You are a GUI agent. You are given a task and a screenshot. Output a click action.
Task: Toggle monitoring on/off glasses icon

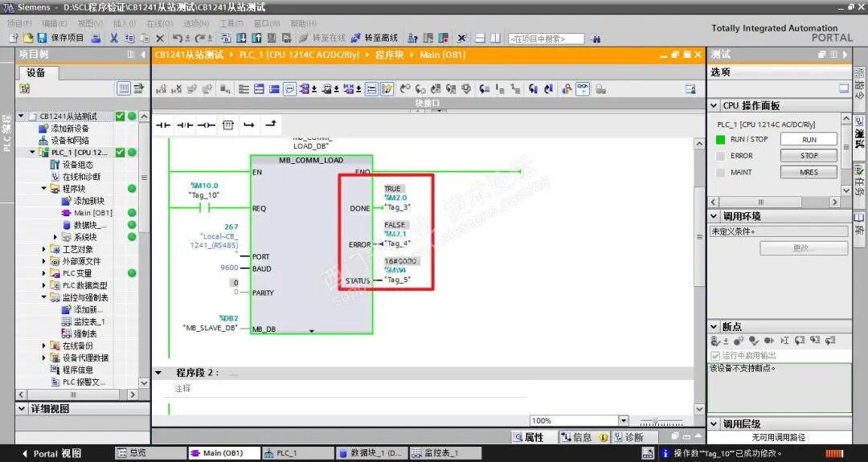click(583, 88)
